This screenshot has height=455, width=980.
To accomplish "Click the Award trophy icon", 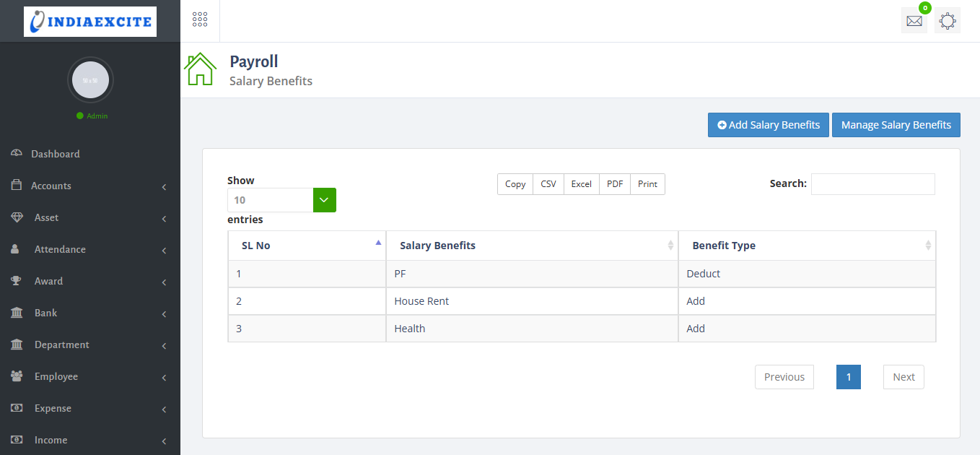I will [16, 281].
